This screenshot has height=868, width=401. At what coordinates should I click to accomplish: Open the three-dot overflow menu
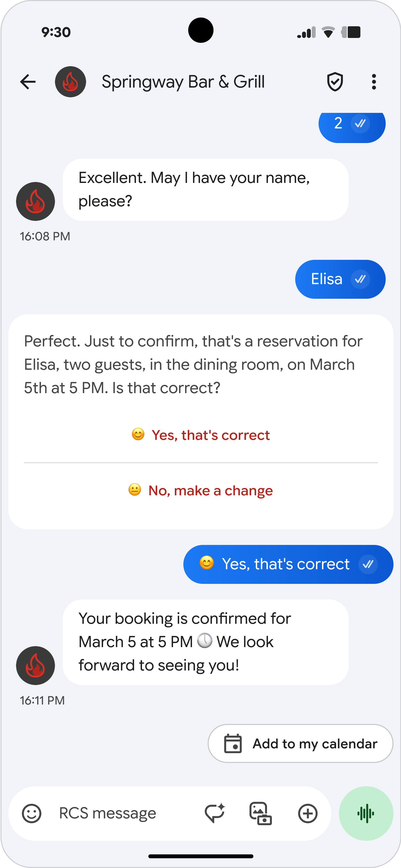[374, 82]
